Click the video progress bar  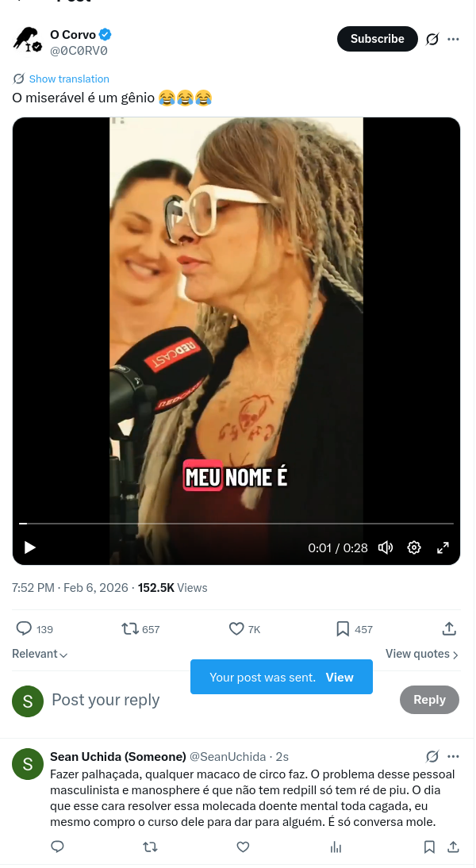point(236,523)
